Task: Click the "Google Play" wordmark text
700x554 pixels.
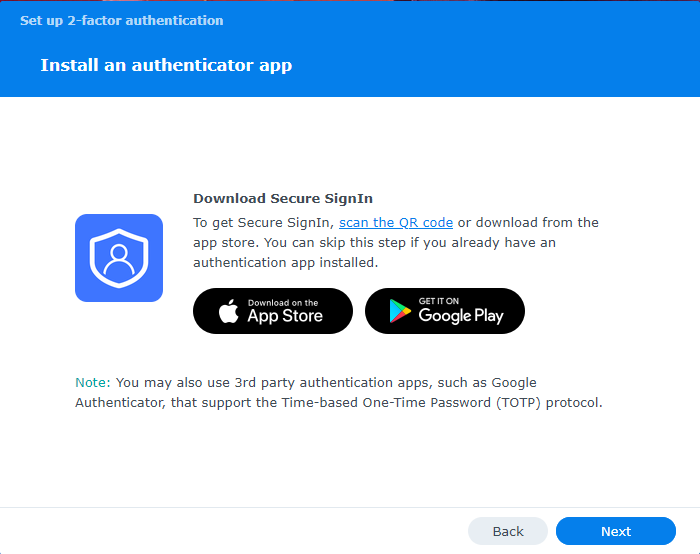Action: (x=461, y=316)
